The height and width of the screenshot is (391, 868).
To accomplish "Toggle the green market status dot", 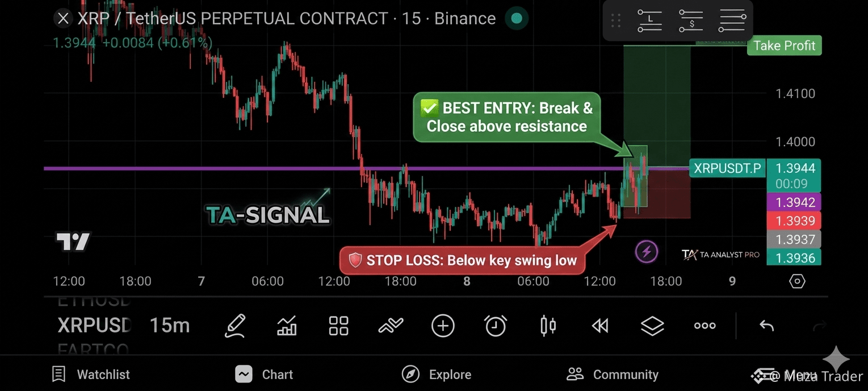I will (x=517, y=18).
